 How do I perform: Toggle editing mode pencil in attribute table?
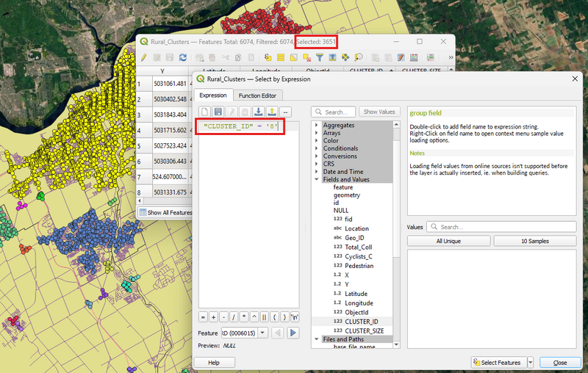click(x=143, y=57)
